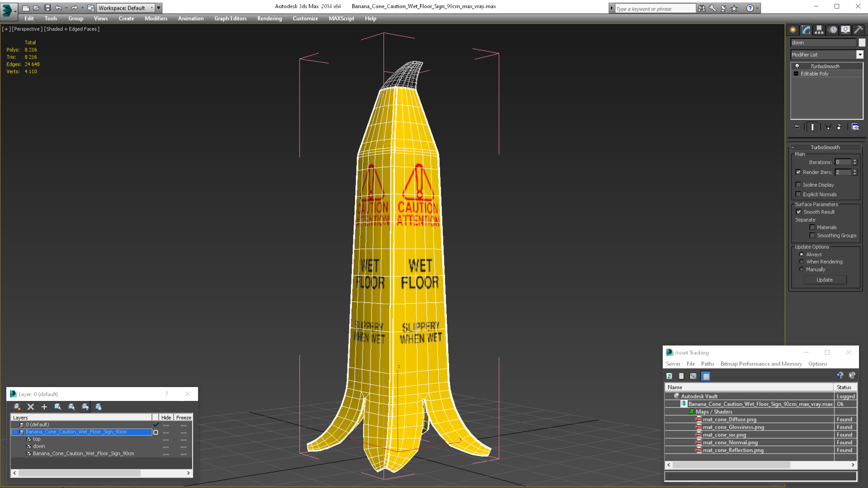Select the When Rendering update option
This screenshot has height=488, width=868.
[x=801, y=262]
